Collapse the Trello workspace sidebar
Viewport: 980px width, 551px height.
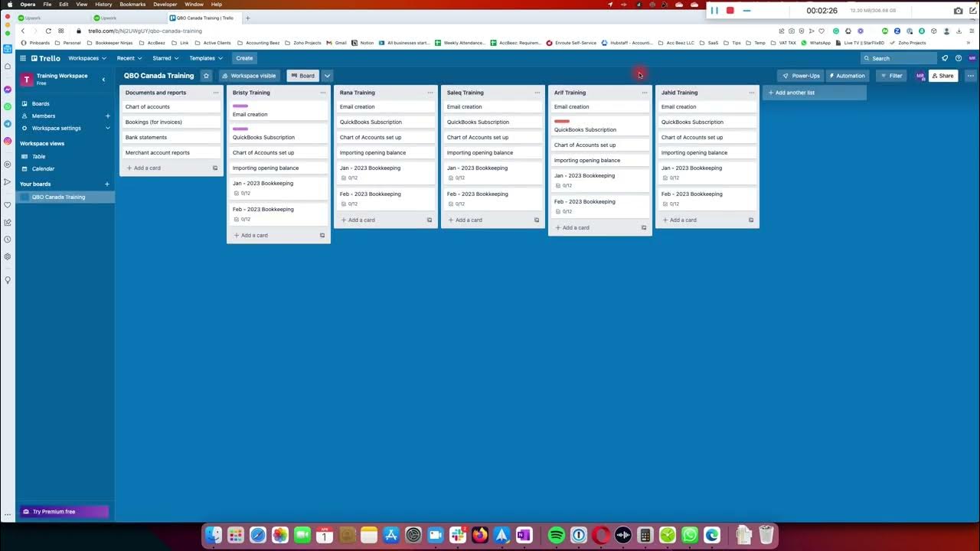click(103, 80)
